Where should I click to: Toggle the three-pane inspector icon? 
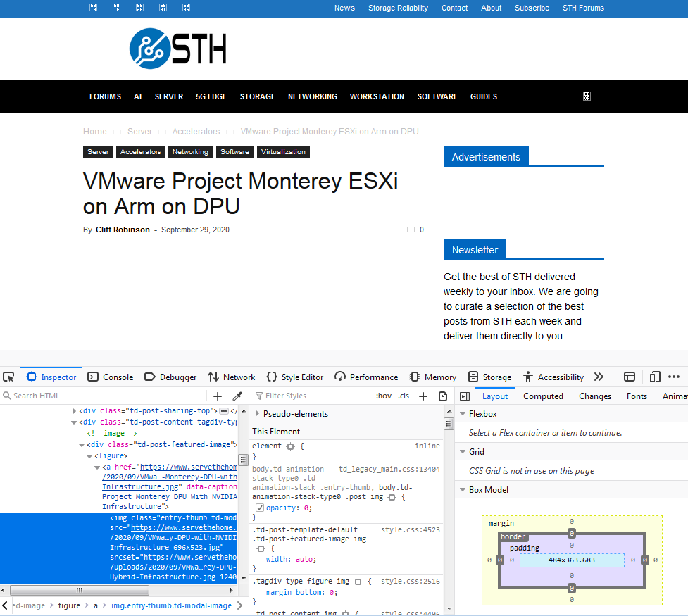point(465,396)
